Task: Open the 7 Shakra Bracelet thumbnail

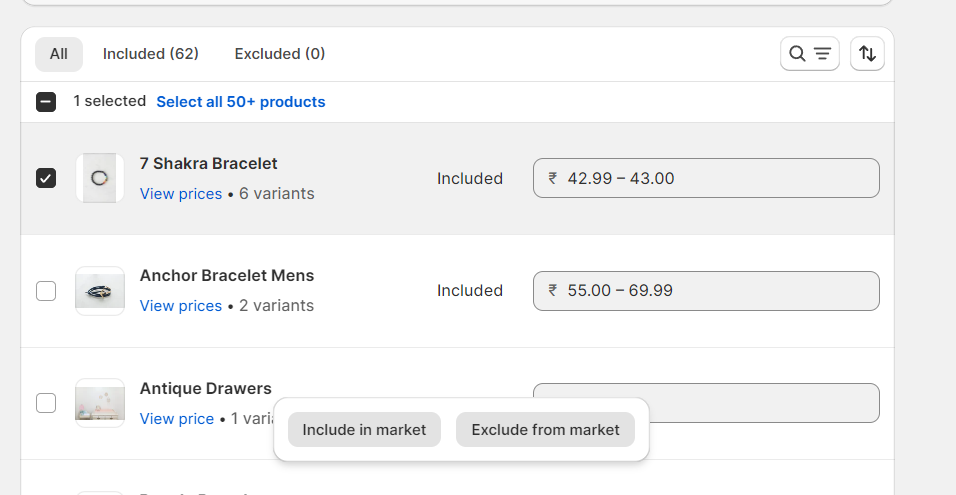Action: (x=100, y=178)
